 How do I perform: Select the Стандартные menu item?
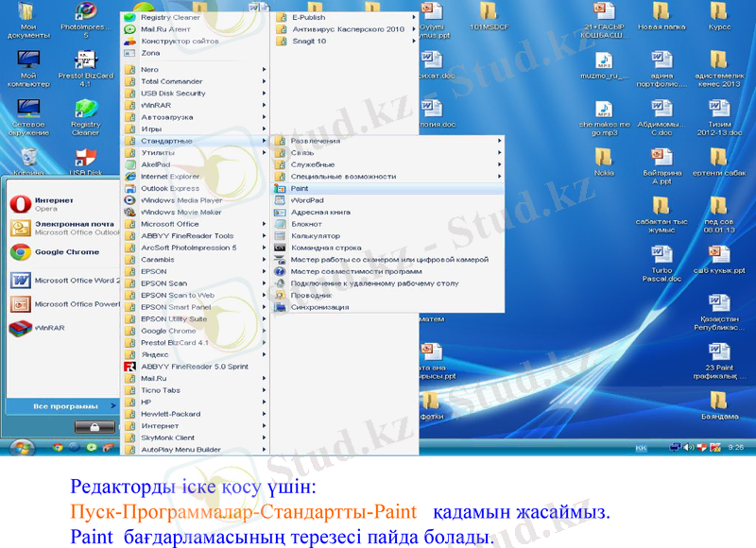tap(166, 141)
